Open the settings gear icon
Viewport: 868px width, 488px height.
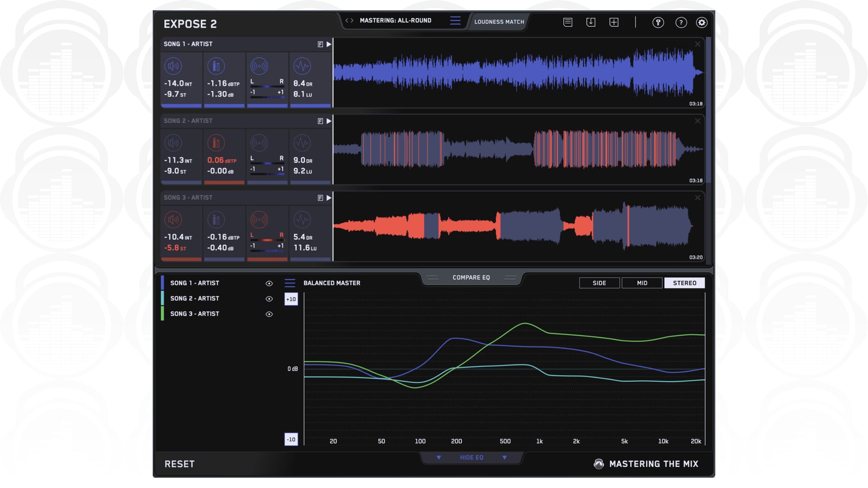pos(702,22)
